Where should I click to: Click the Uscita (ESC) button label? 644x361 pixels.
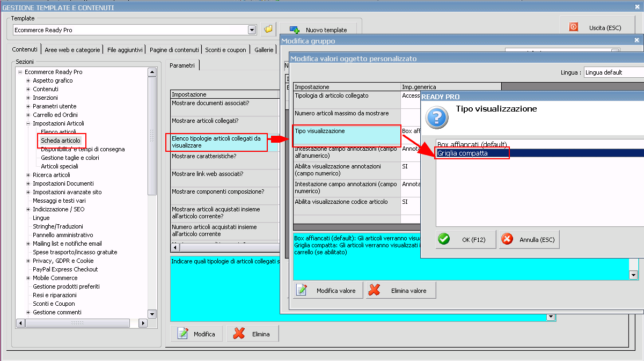[605, 27]
